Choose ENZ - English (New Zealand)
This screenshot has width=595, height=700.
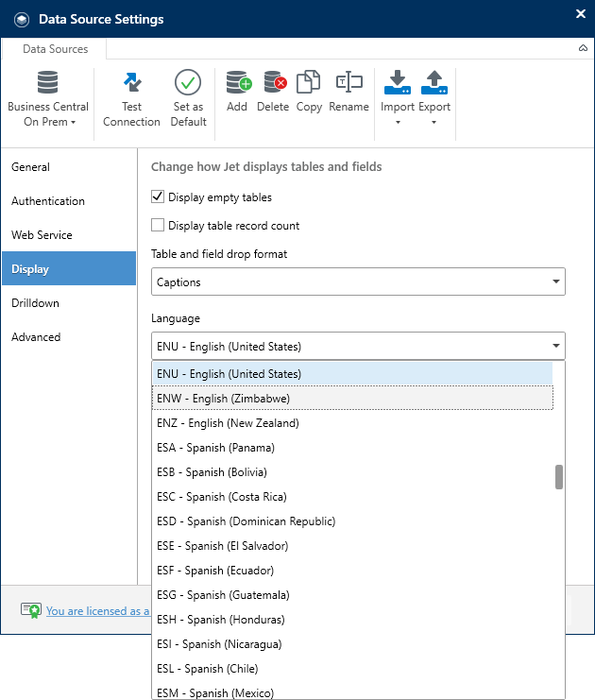tap(352, 423)
